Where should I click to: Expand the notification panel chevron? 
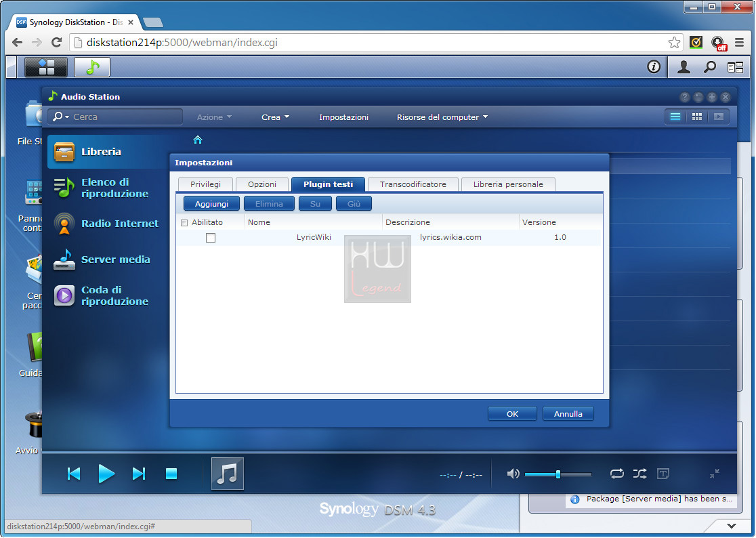[x=732, y=526]
